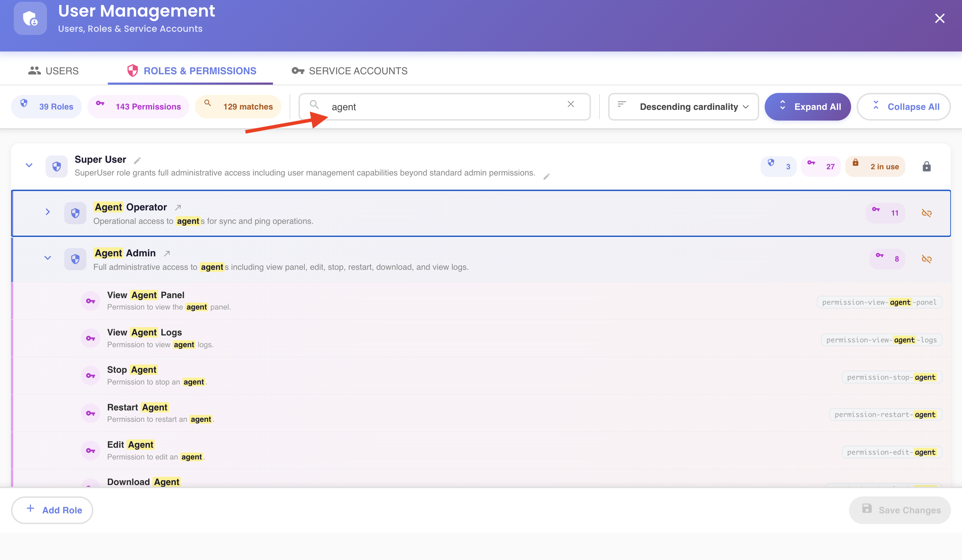
Task: Click the 39 Roles chip
Action: 47,106
